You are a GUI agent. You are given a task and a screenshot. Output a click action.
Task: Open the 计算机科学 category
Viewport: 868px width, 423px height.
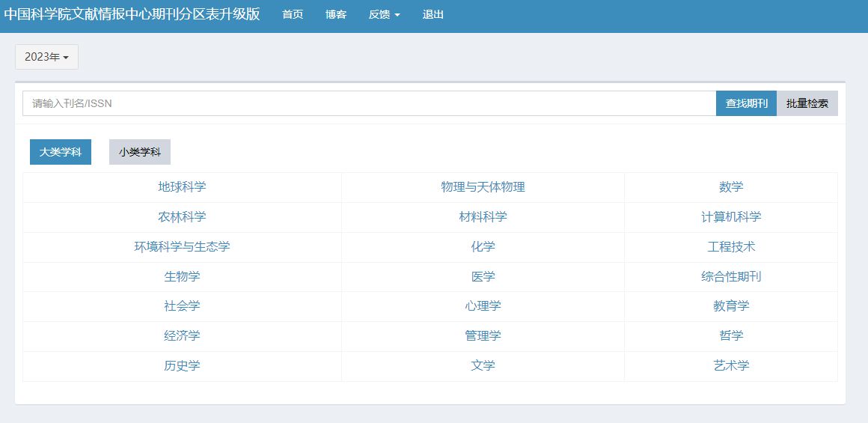coord(731,217)
